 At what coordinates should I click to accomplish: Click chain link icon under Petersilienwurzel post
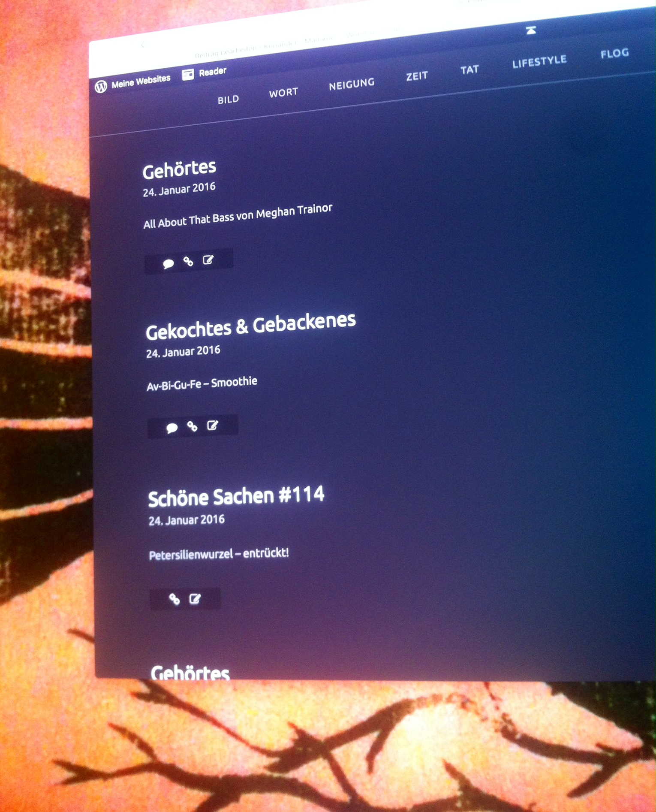click(174, 599)
